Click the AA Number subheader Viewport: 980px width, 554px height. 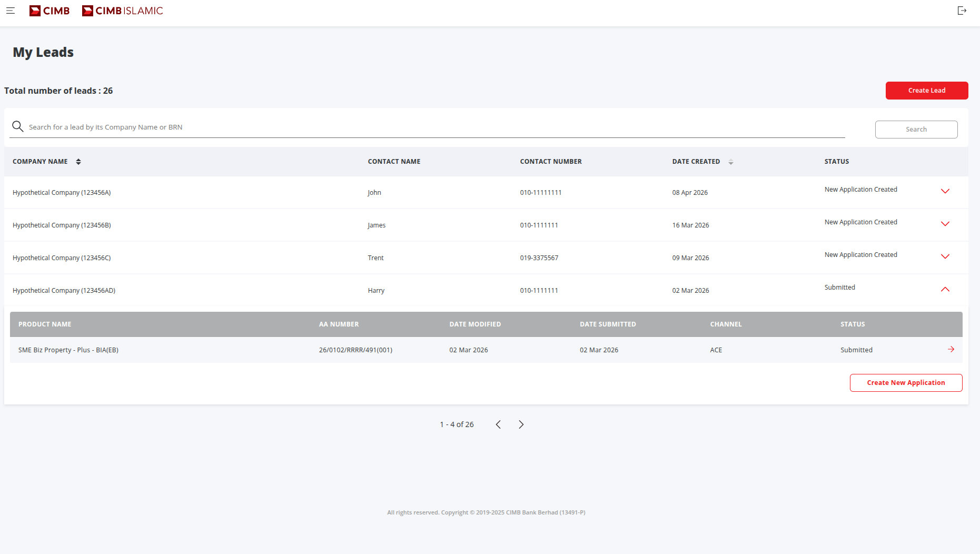[x=339, y=324]
